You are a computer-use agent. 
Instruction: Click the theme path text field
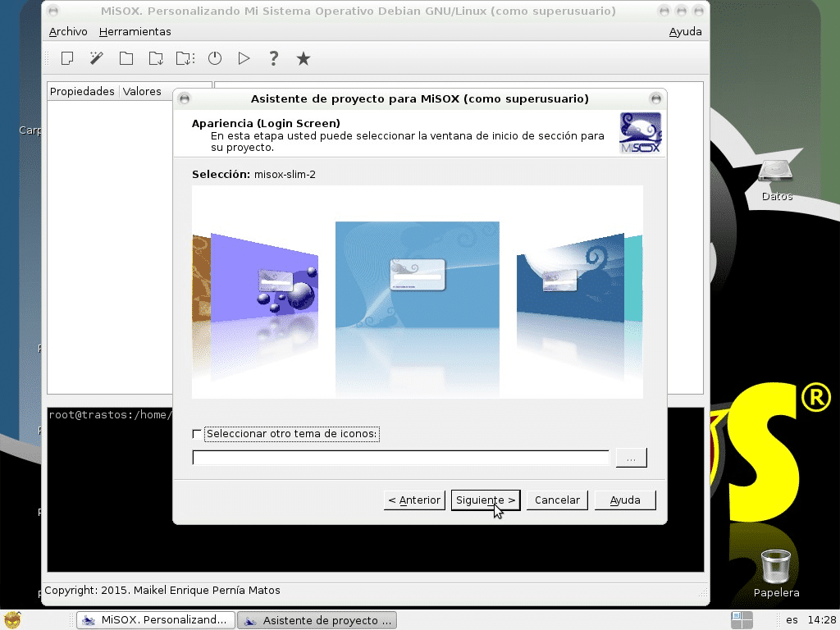(x=400, y=458)
